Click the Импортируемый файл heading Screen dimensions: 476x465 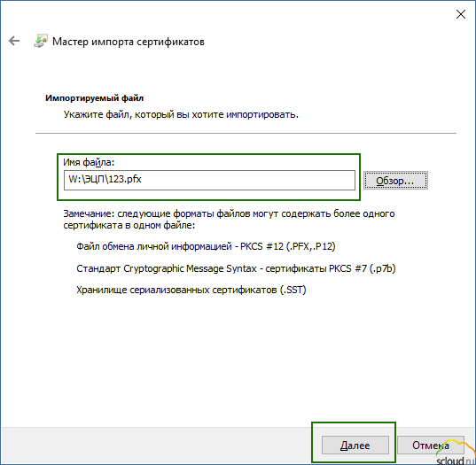point(95,98)
